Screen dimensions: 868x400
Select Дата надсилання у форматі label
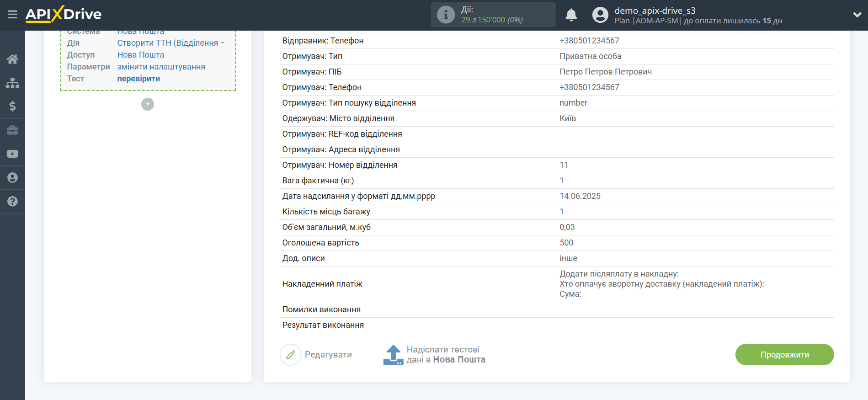[359, 196]
